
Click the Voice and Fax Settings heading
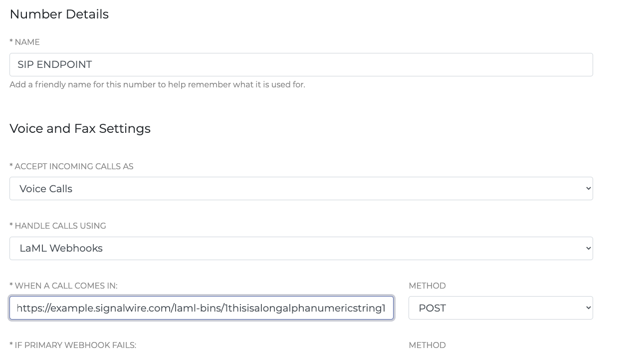pos(80,128)
